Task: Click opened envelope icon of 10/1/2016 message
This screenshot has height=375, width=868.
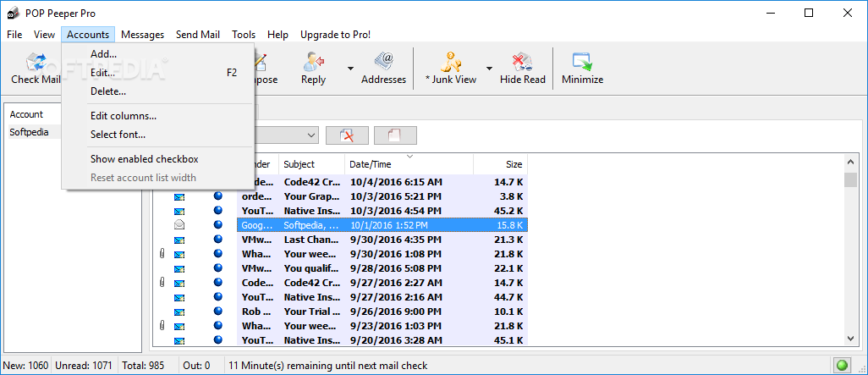Action: tap(179, 225)
